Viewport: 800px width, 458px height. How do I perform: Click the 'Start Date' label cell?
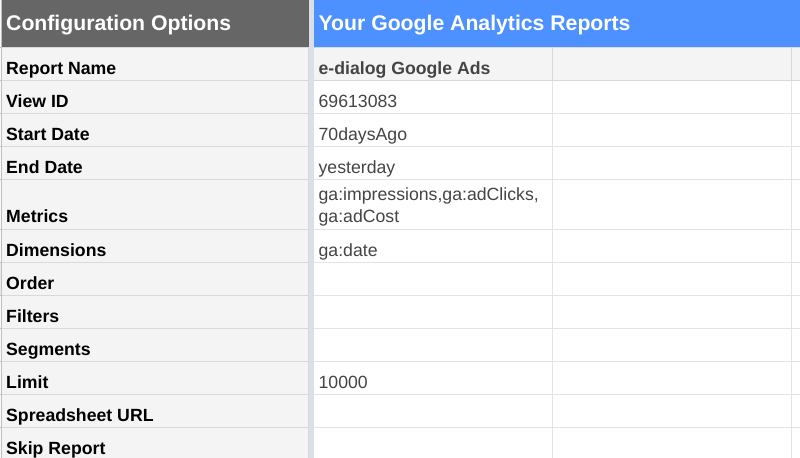pos(155,134)
